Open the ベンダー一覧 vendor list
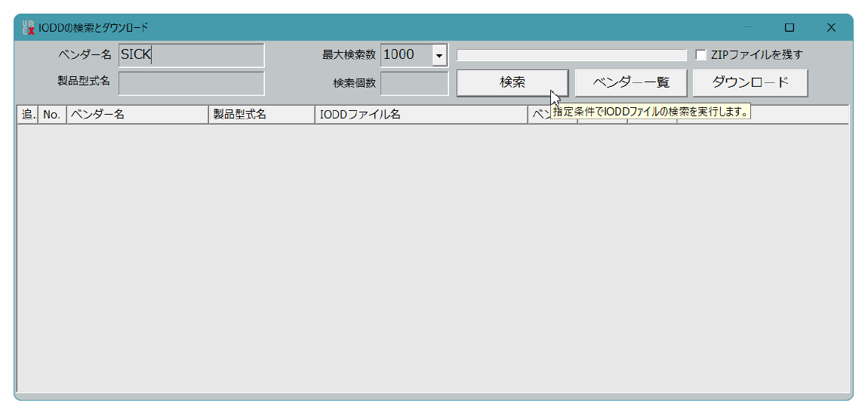Viewport: 868px width, 415px height. 631,83
